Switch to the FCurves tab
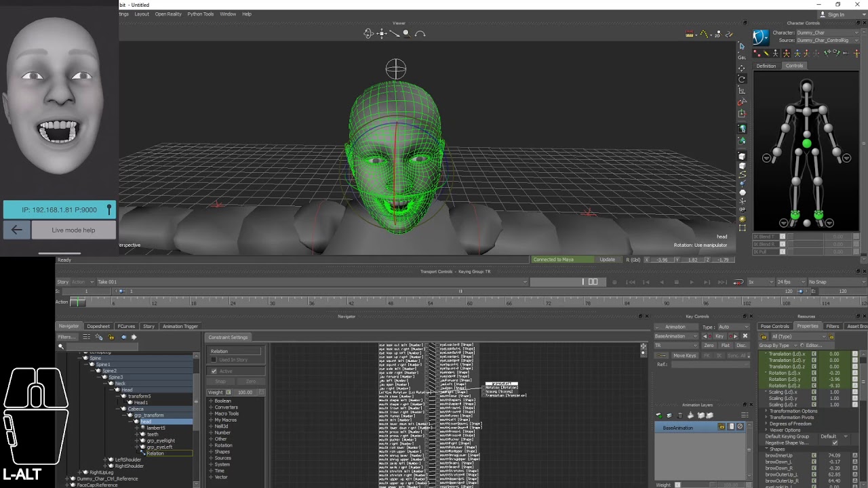This screenshot has height=488, width=868. (x=126, y=326)
